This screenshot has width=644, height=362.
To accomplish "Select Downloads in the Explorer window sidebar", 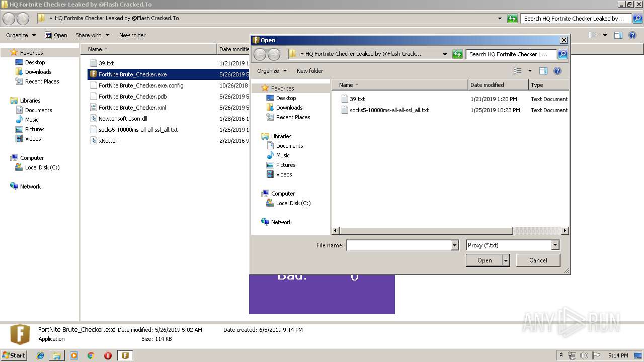I will [x=33, y=72].
